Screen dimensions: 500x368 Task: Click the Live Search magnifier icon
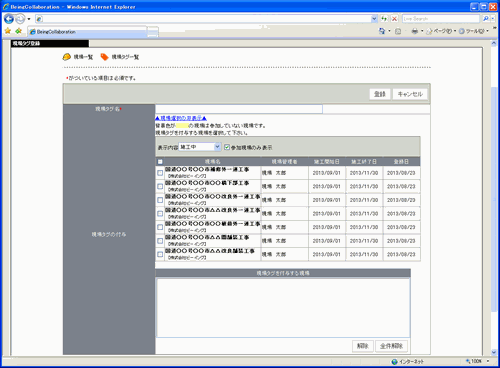486,19
